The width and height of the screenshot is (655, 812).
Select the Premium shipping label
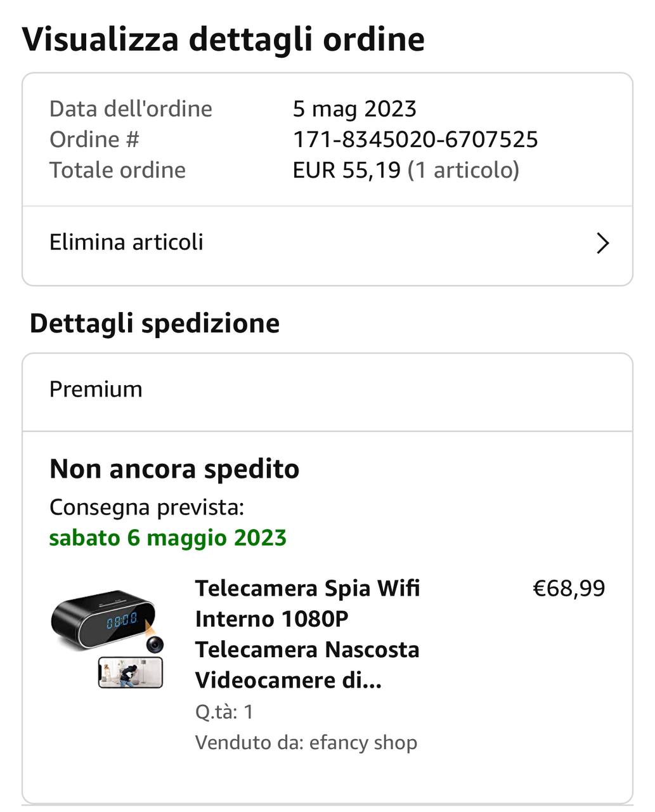click(x=96, y=389)
